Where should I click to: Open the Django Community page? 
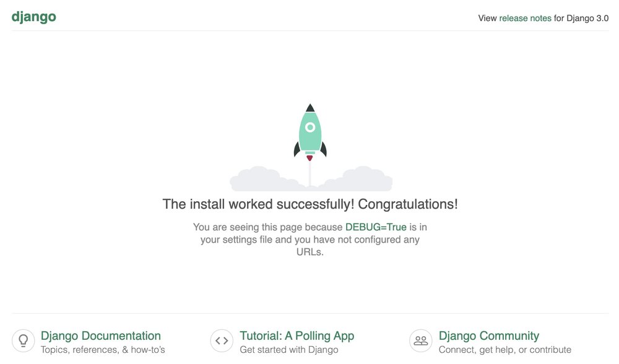(488, 336)
